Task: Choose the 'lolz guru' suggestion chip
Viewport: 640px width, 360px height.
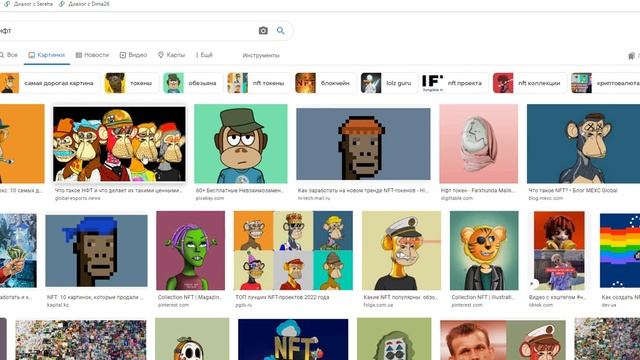Action: (389, 83)
